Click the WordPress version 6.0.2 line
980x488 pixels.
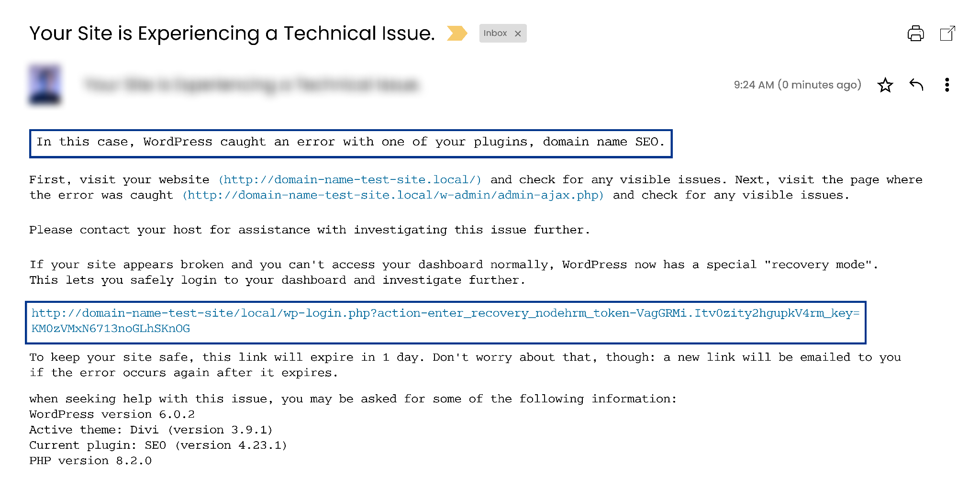point(112,414)
